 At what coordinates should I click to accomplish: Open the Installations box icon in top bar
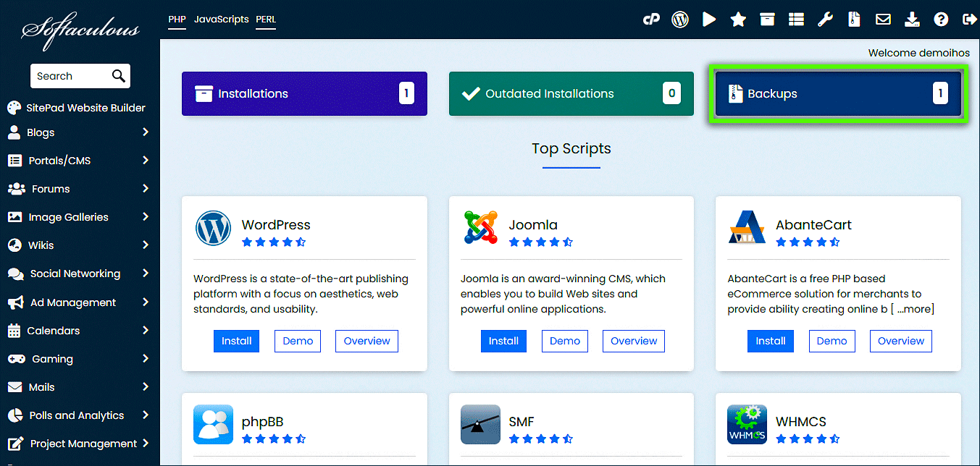click(766, 19)
